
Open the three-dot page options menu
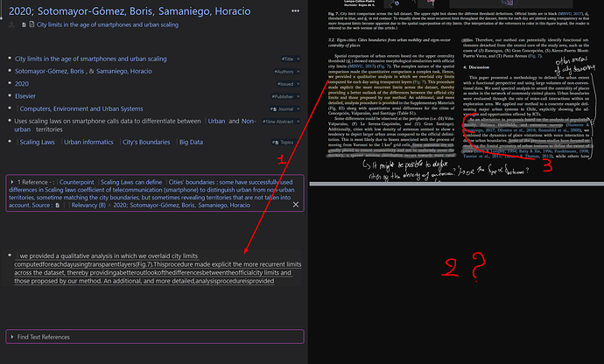295,10
